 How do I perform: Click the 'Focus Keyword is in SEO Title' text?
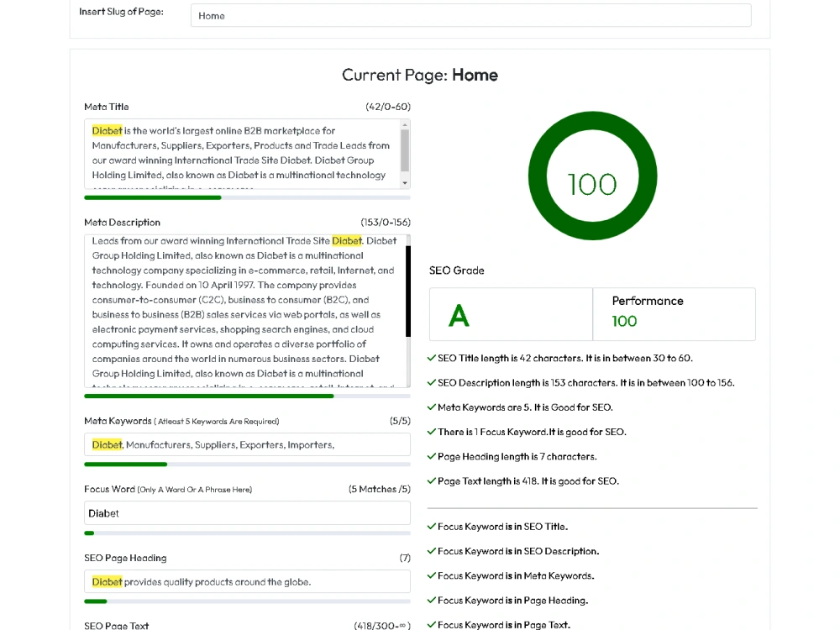point(502,527)
